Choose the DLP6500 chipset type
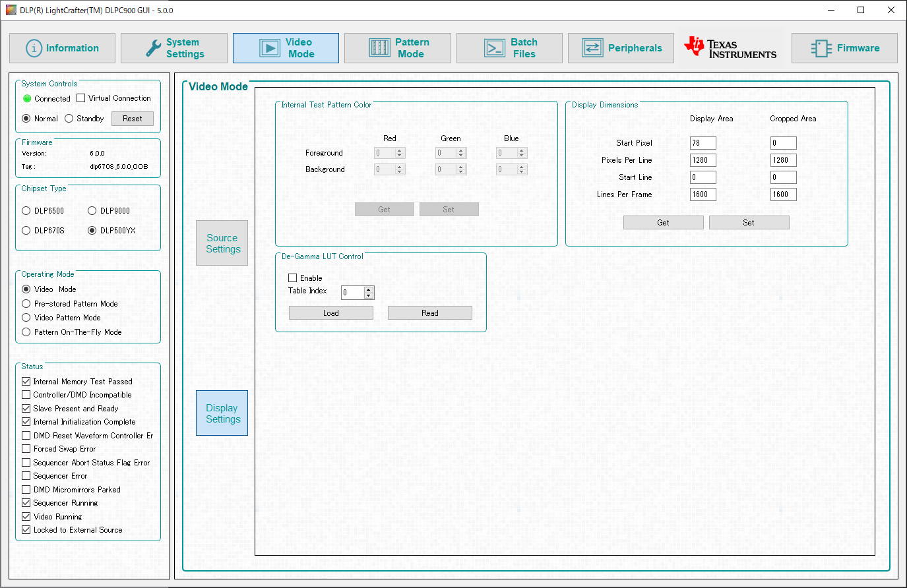The height and width of the screenshot is (588, 907). point(26,211)
